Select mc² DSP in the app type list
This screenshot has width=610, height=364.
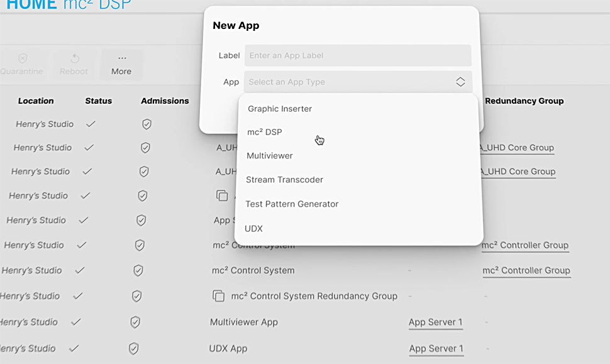click(265, 132)
